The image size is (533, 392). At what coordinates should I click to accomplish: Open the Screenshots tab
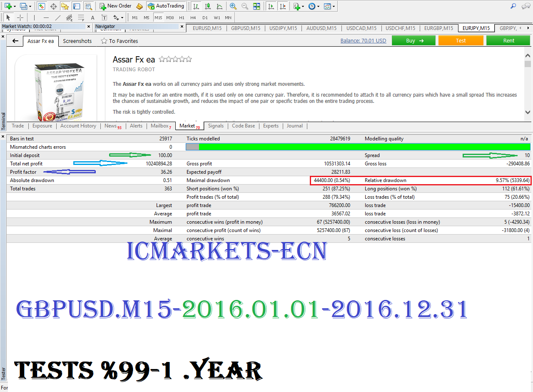coord(77,41)
